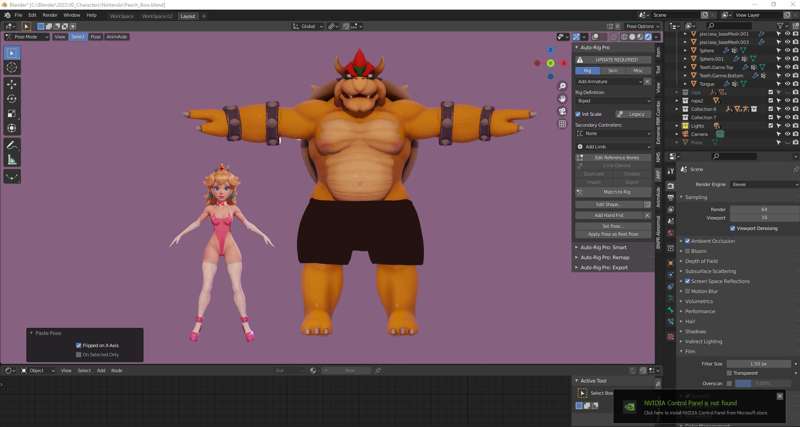Select the Select Box tool in viewport toolbar
This screenshot has height=427, width=800.
coord(12,53)
